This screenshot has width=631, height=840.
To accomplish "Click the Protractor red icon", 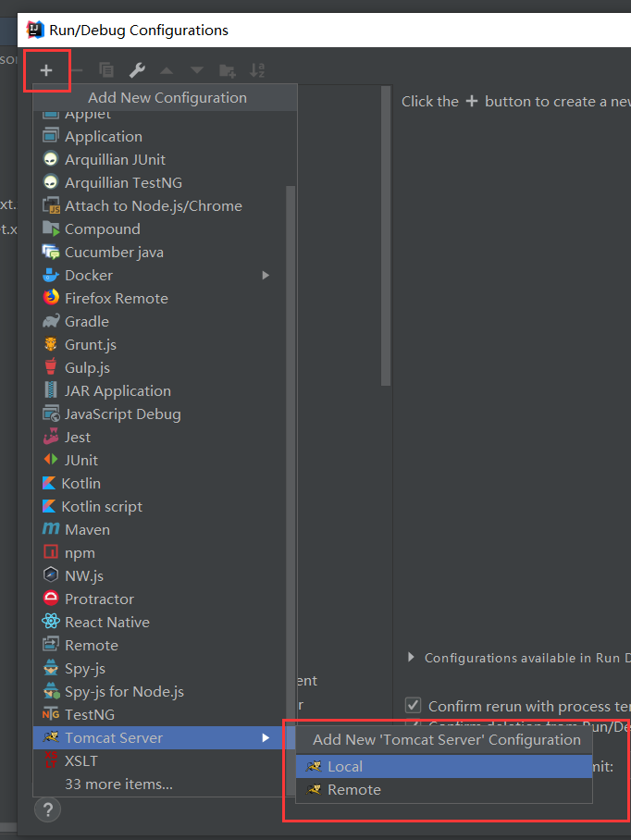I will point(50,599).
